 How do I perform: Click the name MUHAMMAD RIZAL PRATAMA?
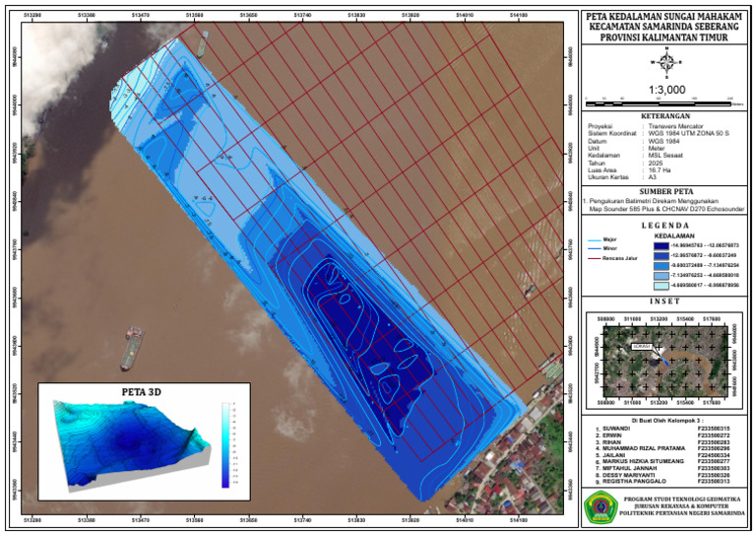pos(644,448)
